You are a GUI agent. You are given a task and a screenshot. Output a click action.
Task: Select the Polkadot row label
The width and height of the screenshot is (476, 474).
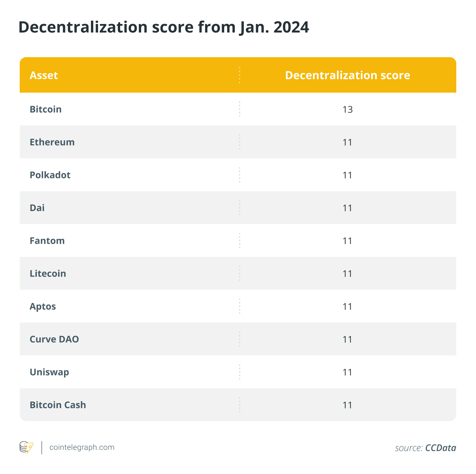click(x=50, y=175)
